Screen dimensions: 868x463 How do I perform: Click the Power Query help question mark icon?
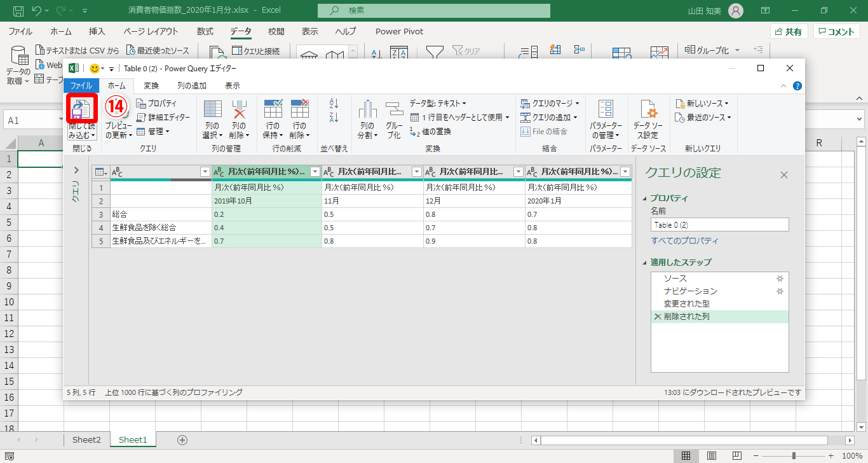[797, 85]
